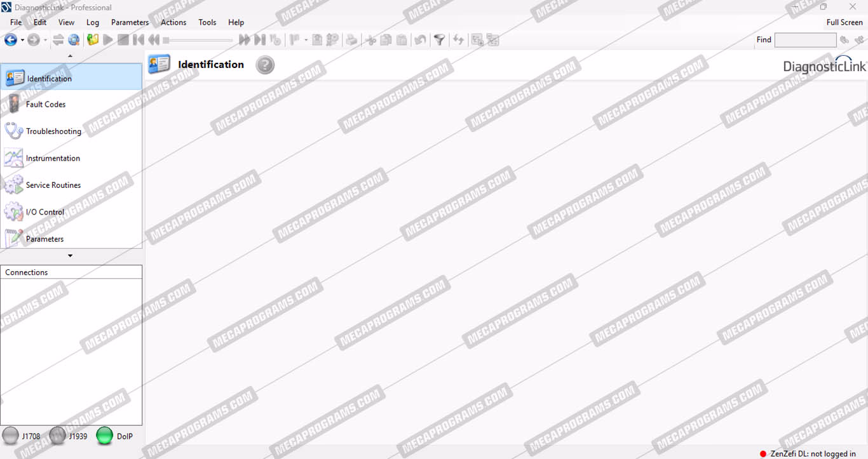Click the flag marker toolbar icon
Image resolution: width=868 pixels, height=459 pixels.
[x=295, y=40]
